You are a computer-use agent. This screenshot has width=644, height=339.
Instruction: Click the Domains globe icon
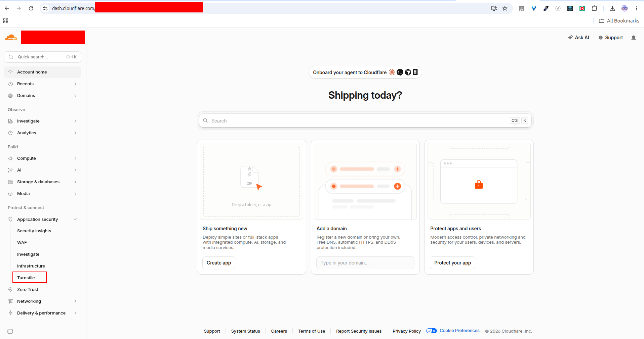point(10,96)
